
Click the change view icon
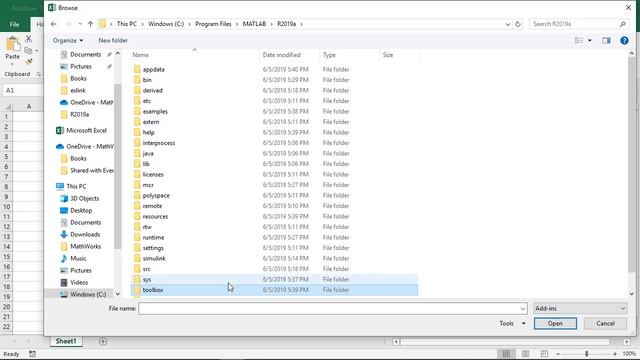click(x=579, y=40)
